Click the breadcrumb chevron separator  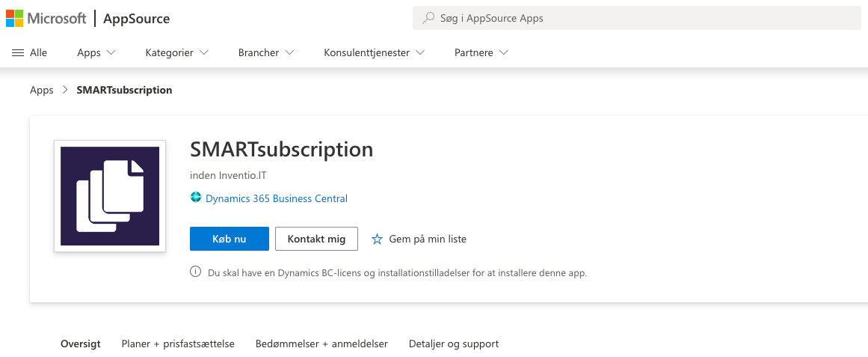coord(65,91)
